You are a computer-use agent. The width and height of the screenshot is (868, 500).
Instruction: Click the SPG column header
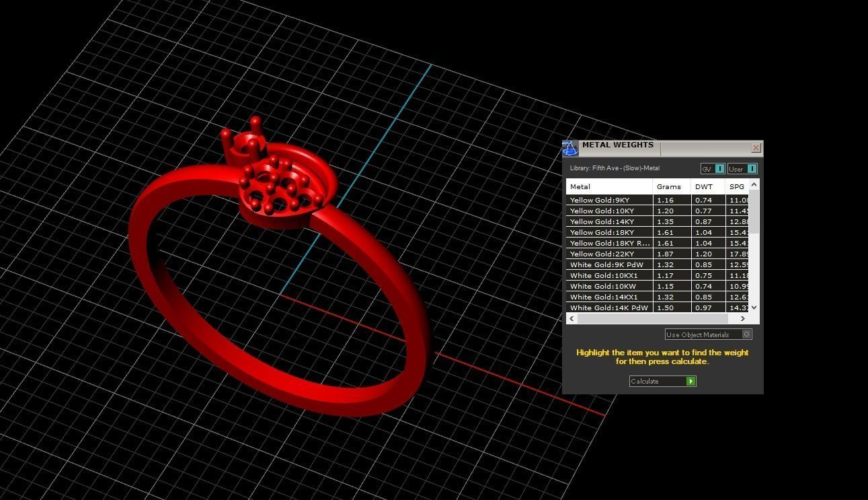click(737, 186)
